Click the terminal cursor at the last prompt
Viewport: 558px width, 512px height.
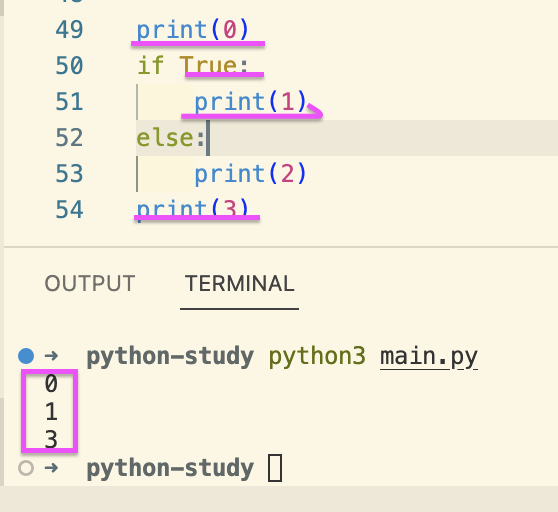click(275, 468)
